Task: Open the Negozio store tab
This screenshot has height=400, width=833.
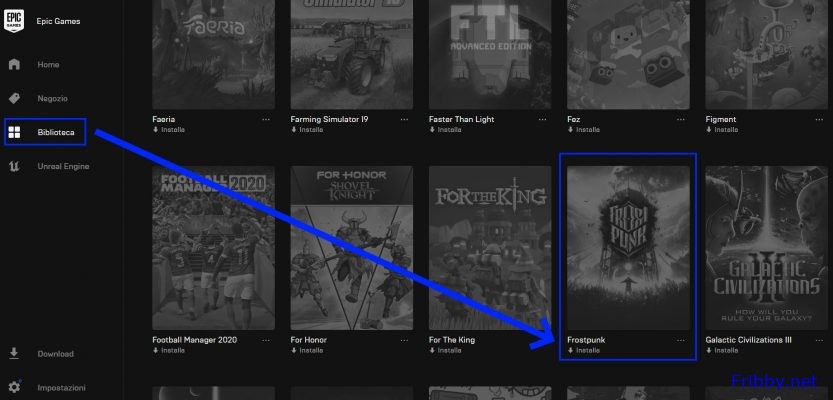Action: (x=53, y=98)
